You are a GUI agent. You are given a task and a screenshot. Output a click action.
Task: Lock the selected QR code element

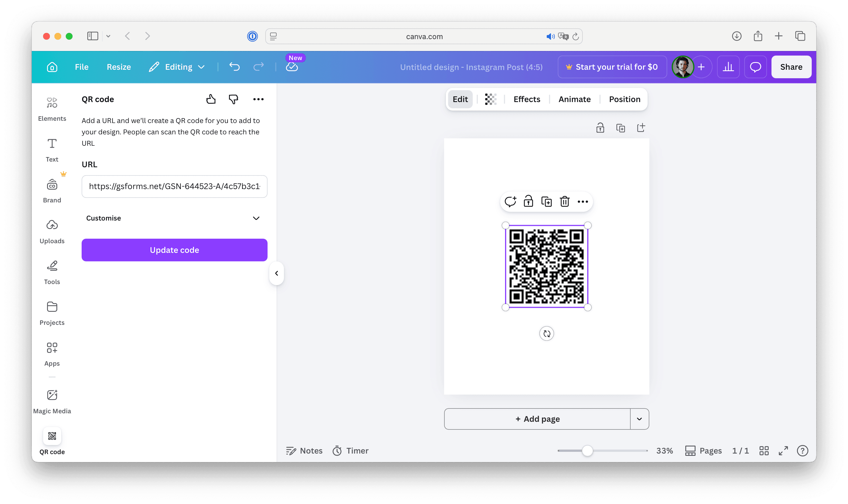click(x=528, y=202)
